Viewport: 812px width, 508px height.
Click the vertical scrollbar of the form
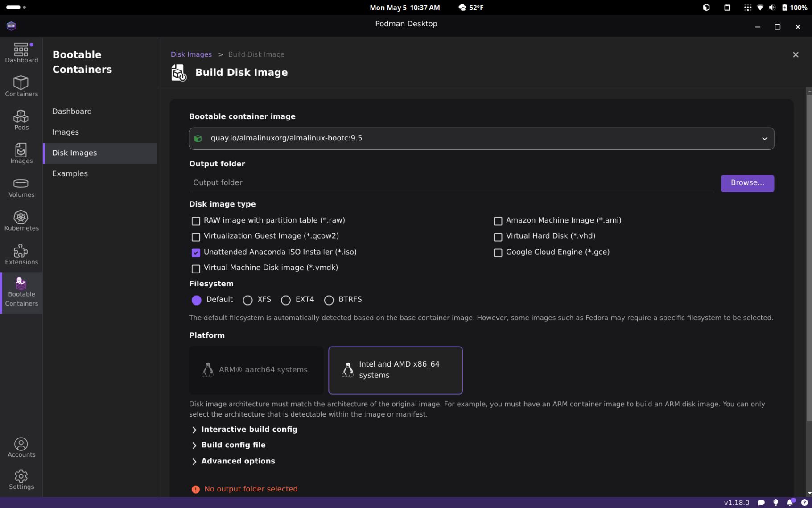(809, 258)
